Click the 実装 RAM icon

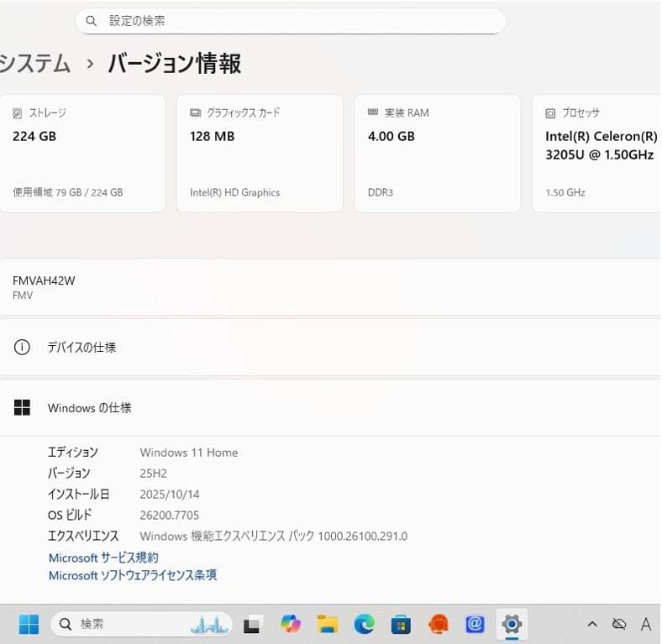tap(373, 113)
